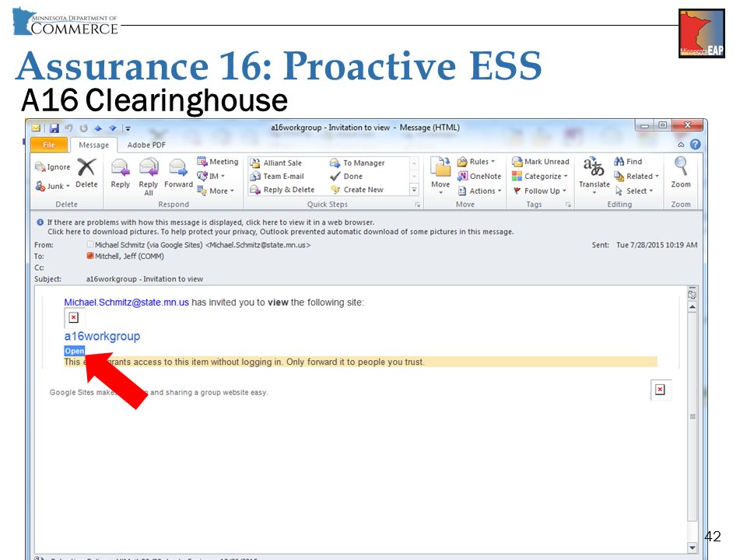Click the Ignore conversation button
The height and width of the screenshot is (560, 747).
point(52,167)
